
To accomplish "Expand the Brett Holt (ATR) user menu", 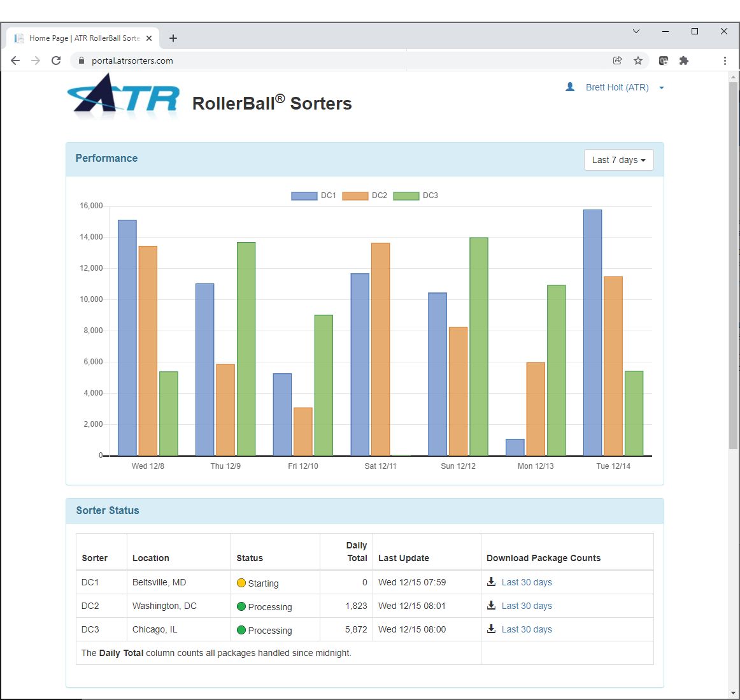I will tap(616, 87).
